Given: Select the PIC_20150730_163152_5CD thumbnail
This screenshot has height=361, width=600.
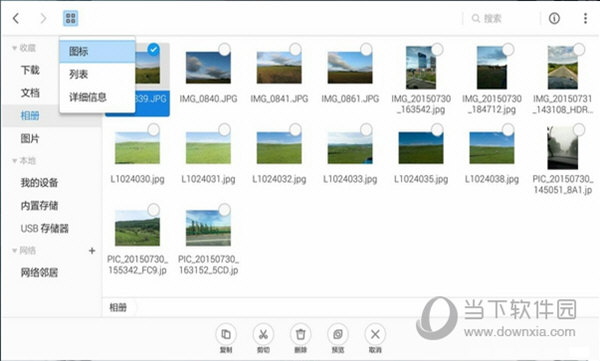Looking at the screenshot, I should [x=208, y=228].
